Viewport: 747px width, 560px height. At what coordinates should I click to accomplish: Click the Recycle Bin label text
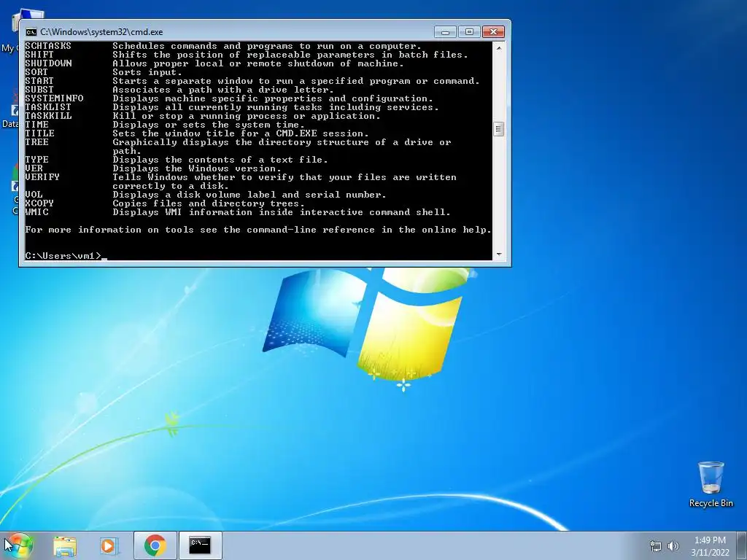tap(711, 503)
